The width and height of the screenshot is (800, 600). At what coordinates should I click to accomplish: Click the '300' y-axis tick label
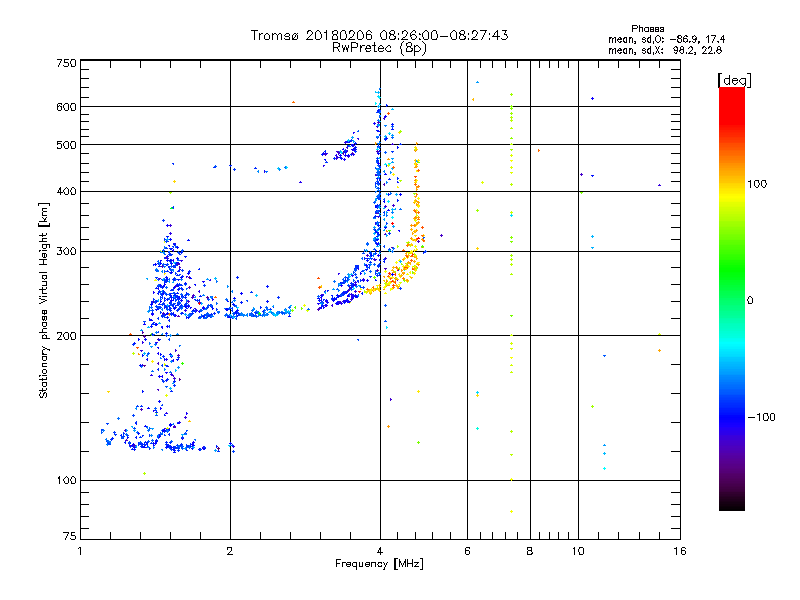[67, 252]
